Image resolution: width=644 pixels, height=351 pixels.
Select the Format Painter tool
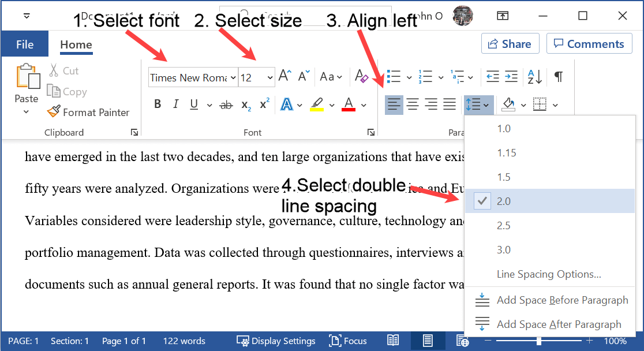click(89, 112)
